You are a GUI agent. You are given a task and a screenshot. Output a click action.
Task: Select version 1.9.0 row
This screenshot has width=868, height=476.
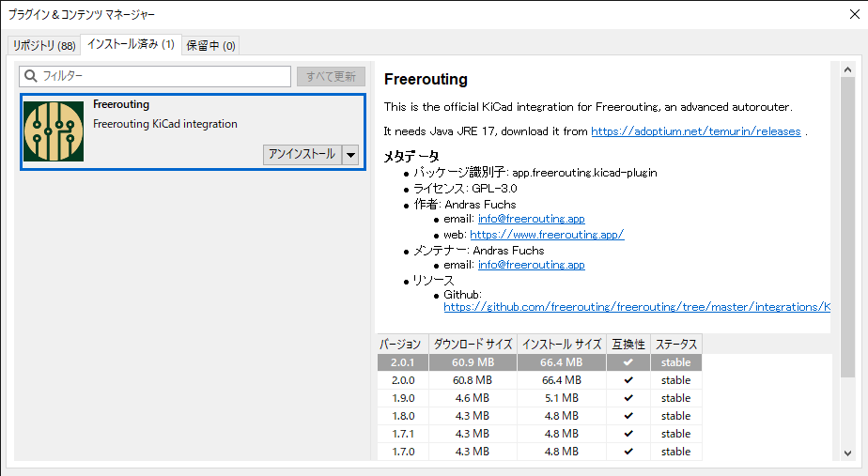540,398
